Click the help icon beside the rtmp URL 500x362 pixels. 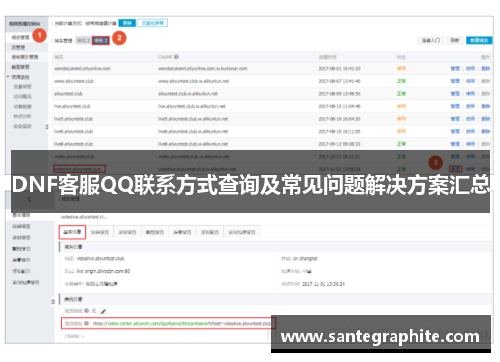pyautogui.click(x=87, y=323)
